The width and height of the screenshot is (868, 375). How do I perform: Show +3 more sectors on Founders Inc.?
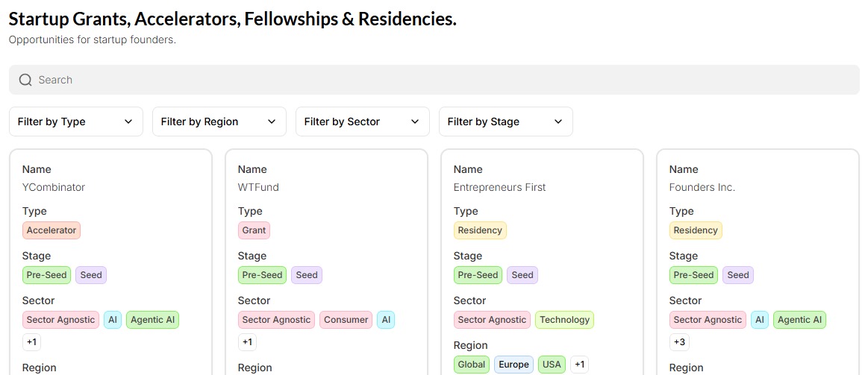pos(679,342)
